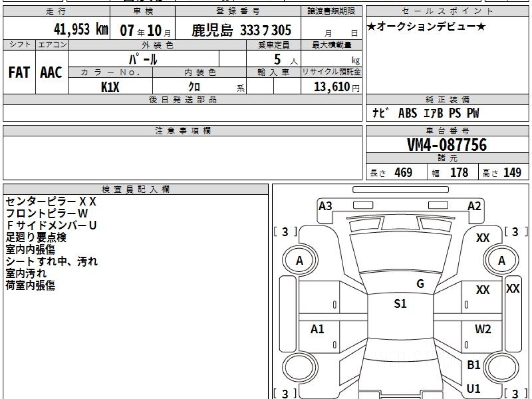532x399 pixels.
Task: Click the リサイクル預託金 header cell
Action: coord(332,72)
